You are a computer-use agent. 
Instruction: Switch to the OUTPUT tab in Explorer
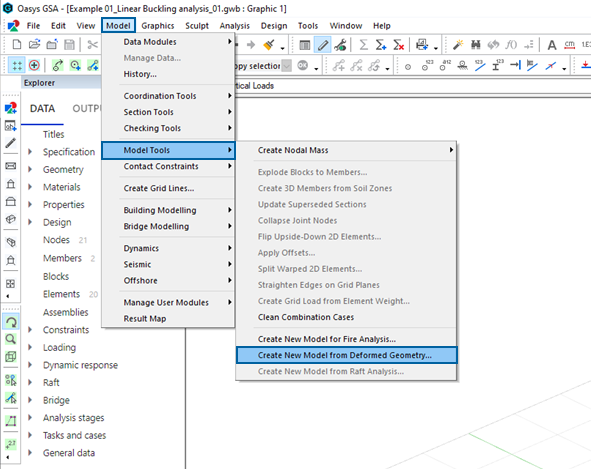[x=87, y=109]
